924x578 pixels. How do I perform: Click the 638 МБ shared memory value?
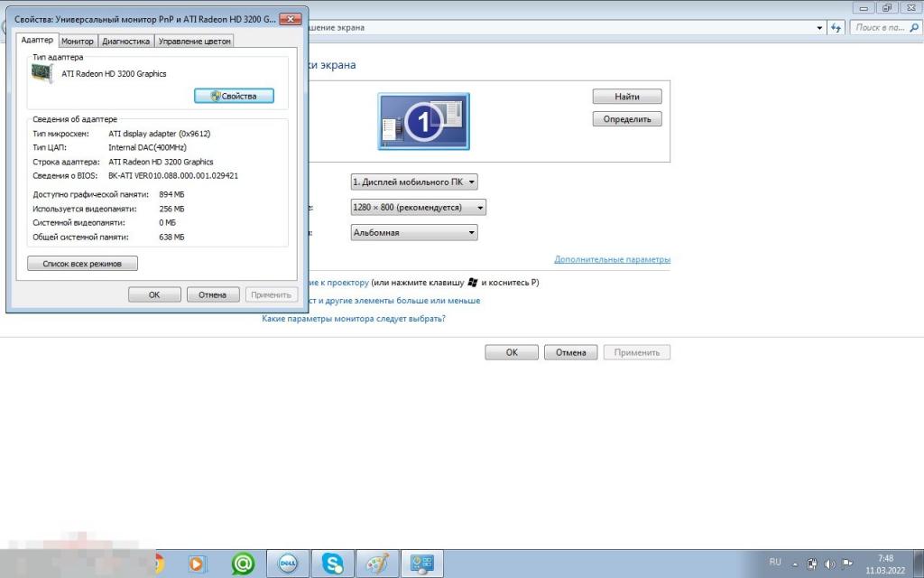(171, 238)
